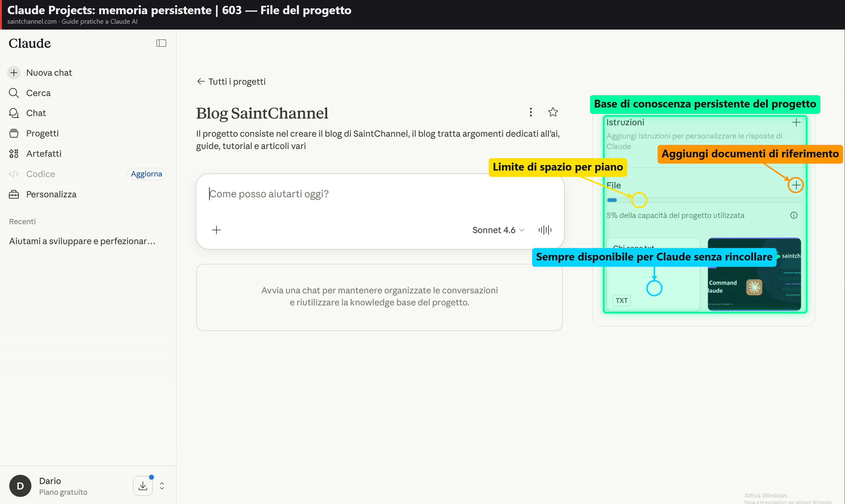845x504 pixels.
Task: Open the attachment plus menu in chat box
Action: pos(216,230)
